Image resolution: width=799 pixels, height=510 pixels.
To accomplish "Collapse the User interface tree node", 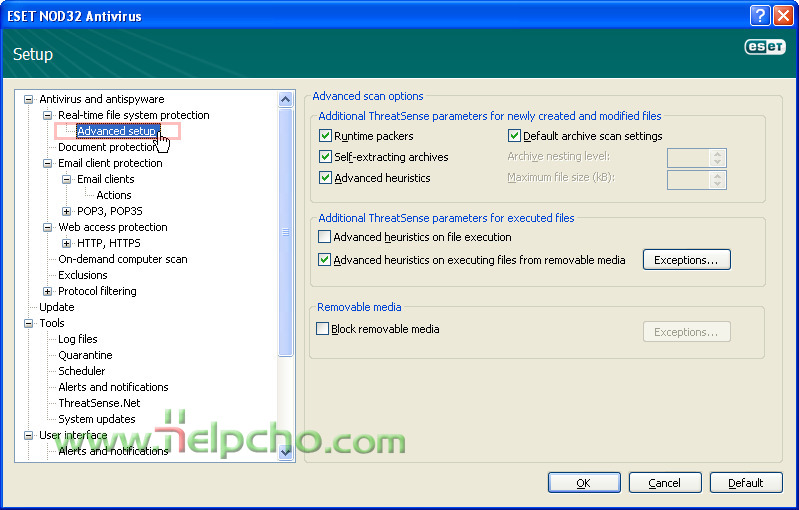I will [x=29, y=436].
